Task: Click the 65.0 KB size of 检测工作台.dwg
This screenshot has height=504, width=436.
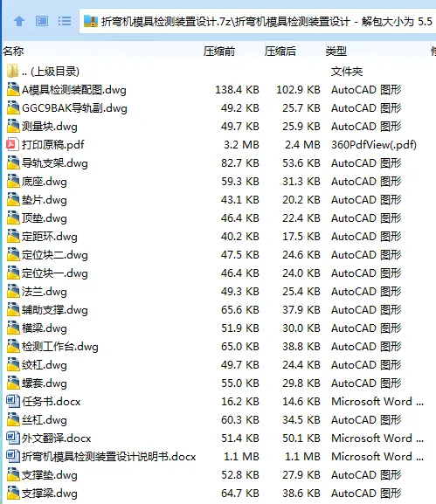Action: 240,346
